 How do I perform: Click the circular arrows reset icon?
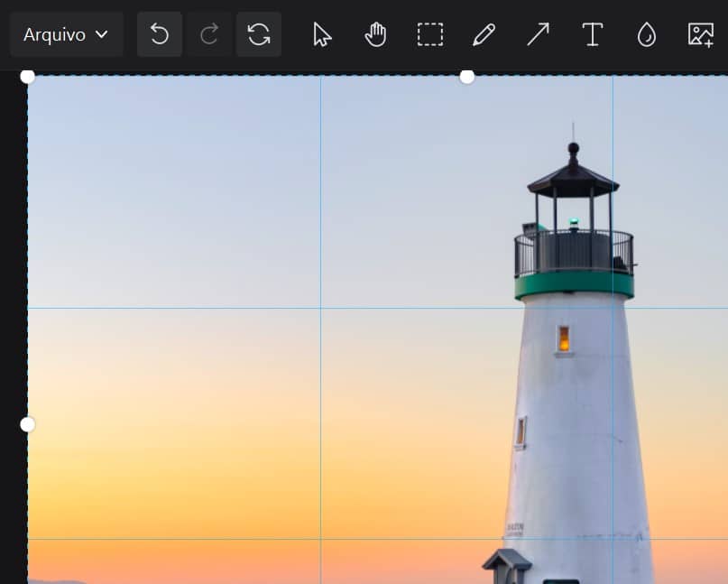coord(259,34)
